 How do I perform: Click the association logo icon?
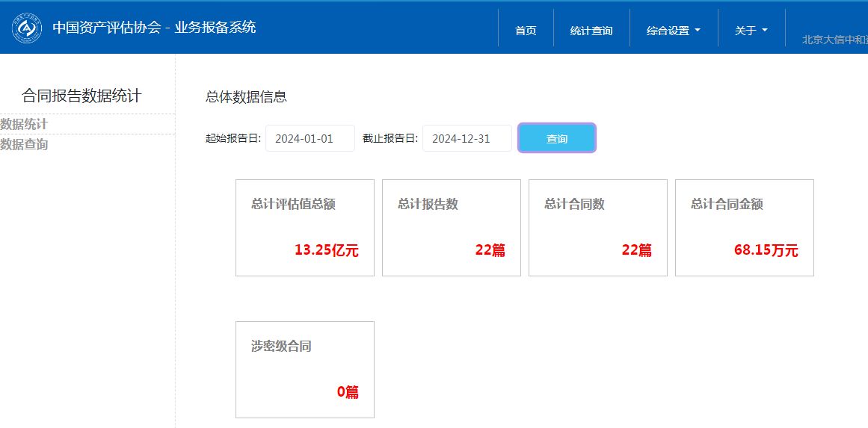[x=27, y=28]
